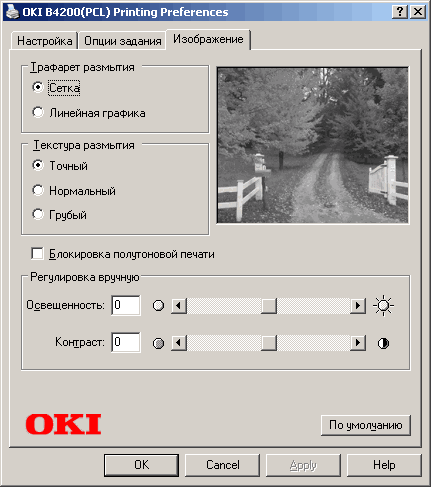Image resolution: width=431 pixels, height=487 pixels.
Task: Click the Контраст slider thumb
Action: point(269,343)
